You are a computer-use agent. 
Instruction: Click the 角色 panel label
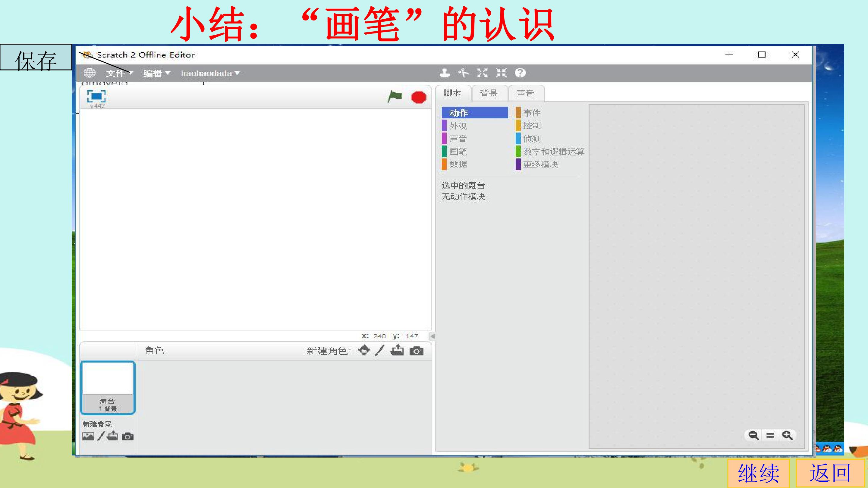click(x=154, y=351)
